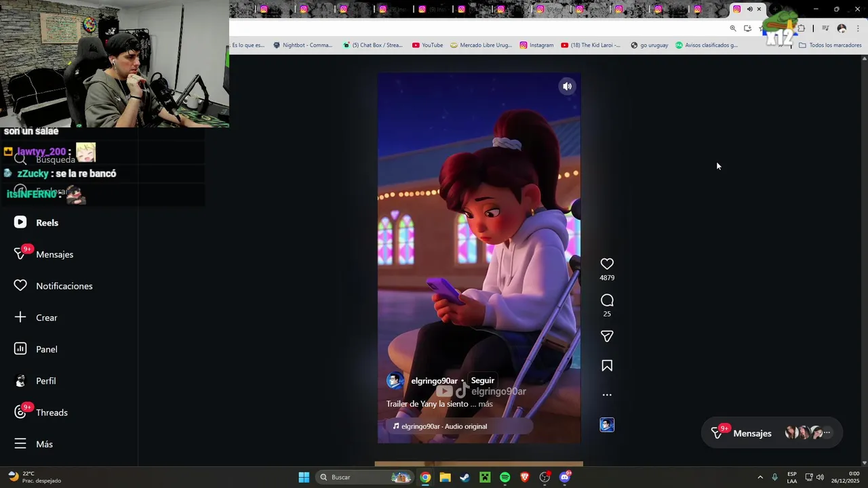Open Brave browser from the taskbar
This screenshot has width=868, height=488.
(x=525, y=477)
